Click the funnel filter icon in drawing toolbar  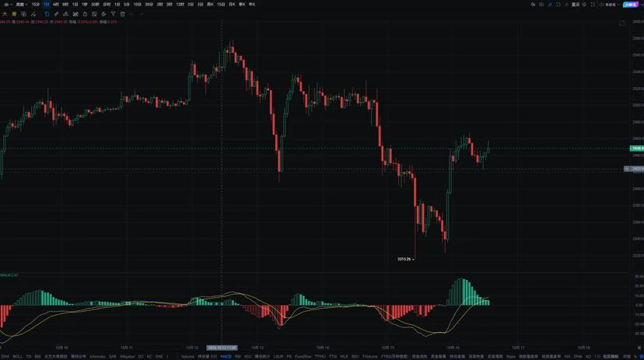113,14
